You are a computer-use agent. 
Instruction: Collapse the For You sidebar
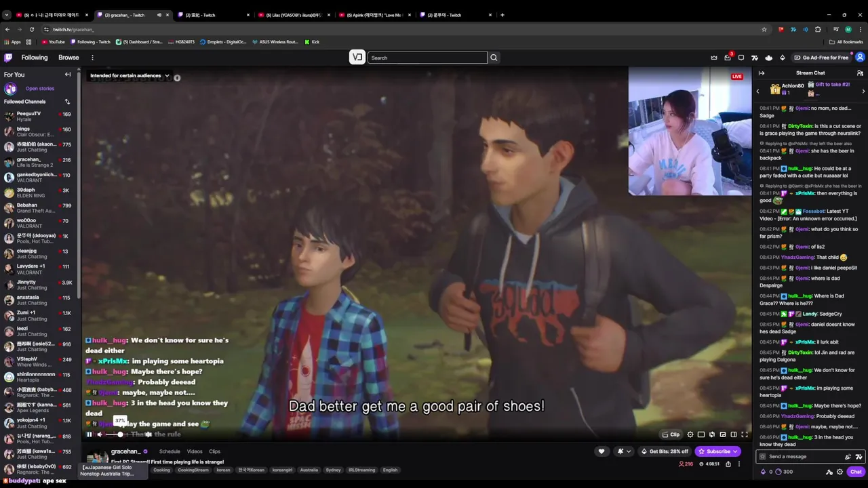coord(68,75)
